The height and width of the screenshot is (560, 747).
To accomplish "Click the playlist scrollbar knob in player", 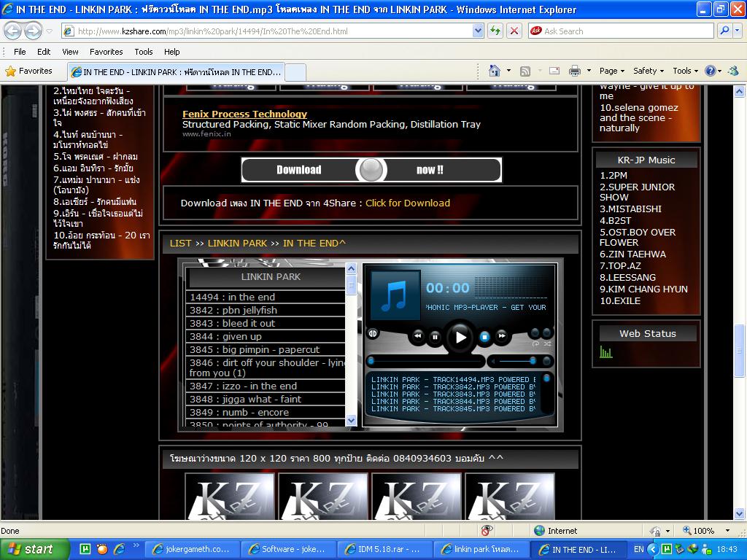I will [546, 378].
